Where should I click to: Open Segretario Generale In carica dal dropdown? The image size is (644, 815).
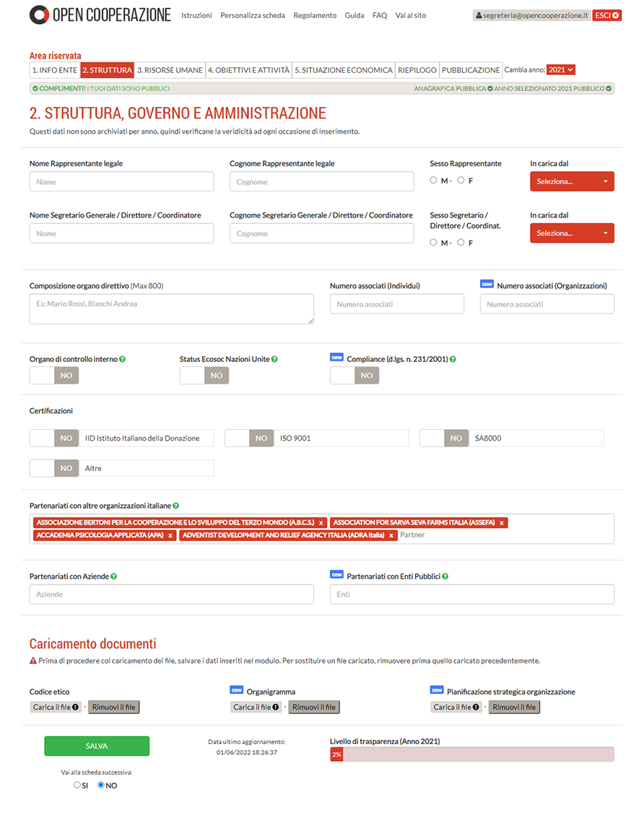(572, 233)
